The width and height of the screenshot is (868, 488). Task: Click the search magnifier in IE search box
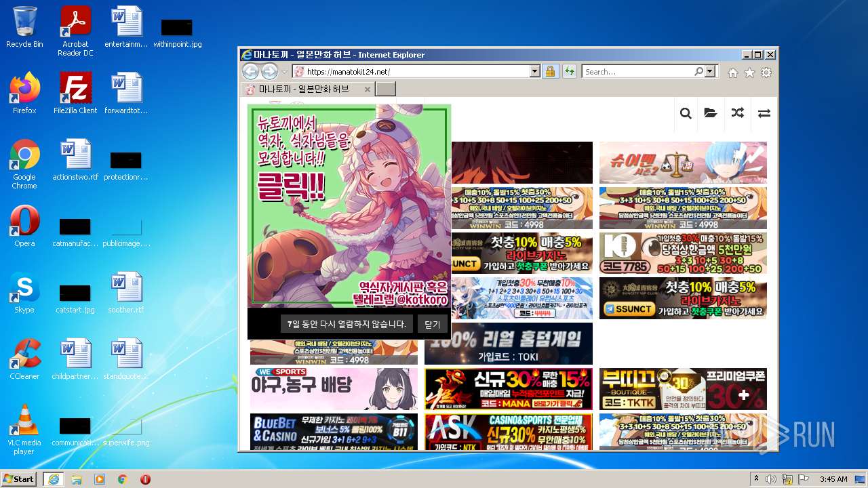click(x=698, y=71)
